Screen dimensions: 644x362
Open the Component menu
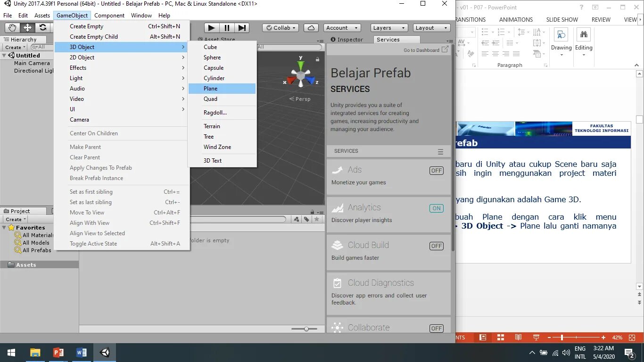109,16
